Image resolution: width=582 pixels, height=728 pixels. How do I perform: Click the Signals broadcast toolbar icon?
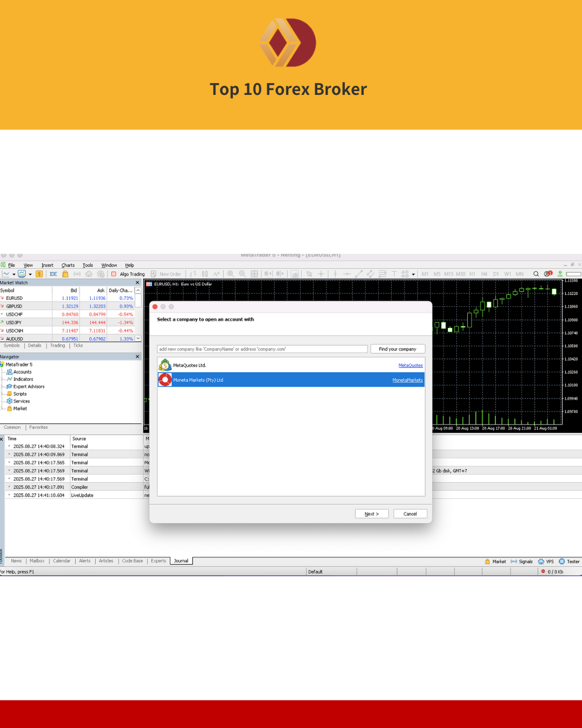77,274
